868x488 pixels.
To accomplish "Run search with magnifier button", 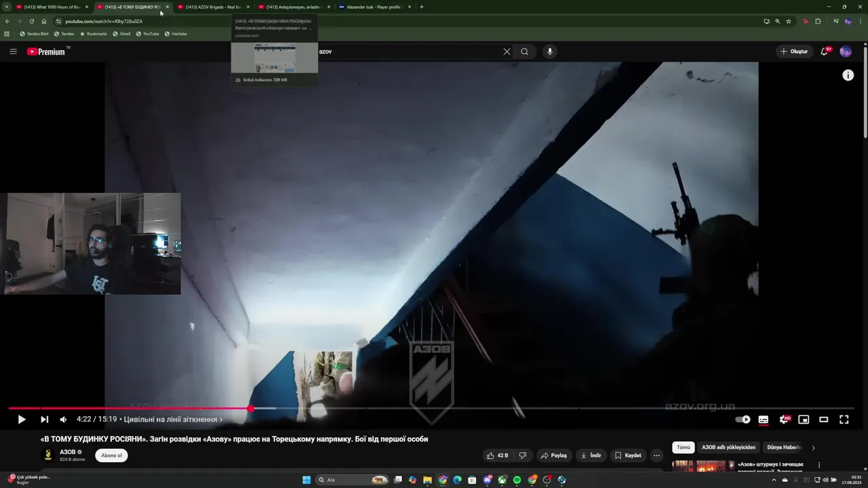I will pos(524,52).
